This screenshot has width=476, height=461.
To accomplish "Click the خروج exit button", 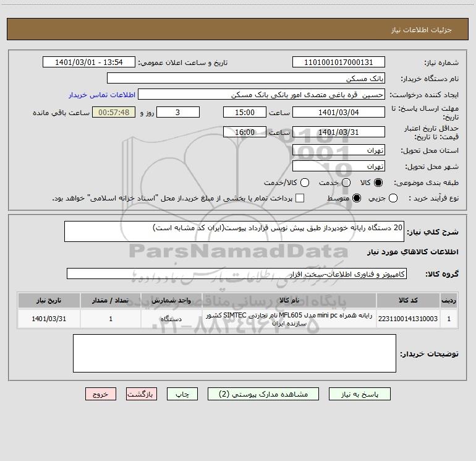I will [101, 394].
